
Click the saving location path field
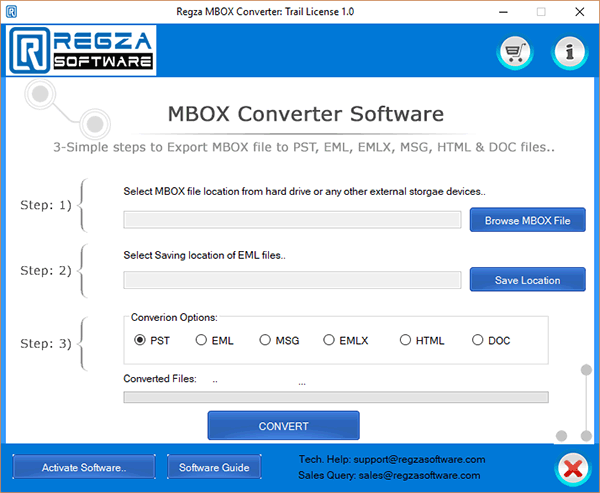click(292, 280)
